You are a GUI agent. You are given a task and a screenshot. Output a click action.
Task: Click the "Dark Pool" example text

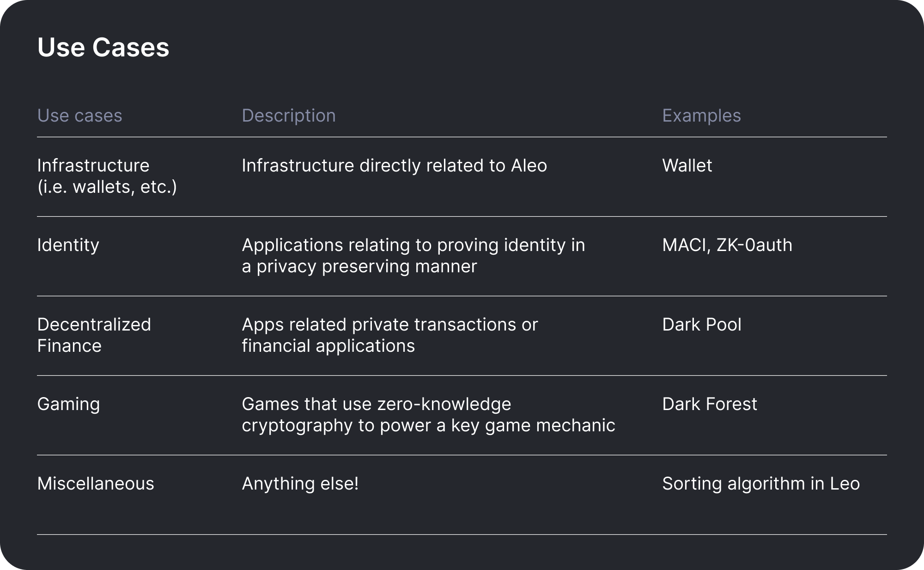pyautogui.click(x=701, y=325)
